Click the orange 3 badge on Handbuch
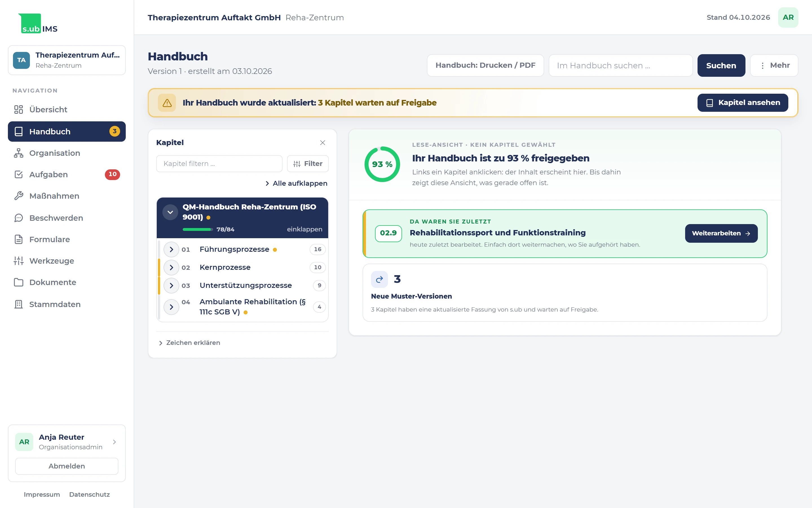The height and width of the screenshot is (508, 812). 114,131
